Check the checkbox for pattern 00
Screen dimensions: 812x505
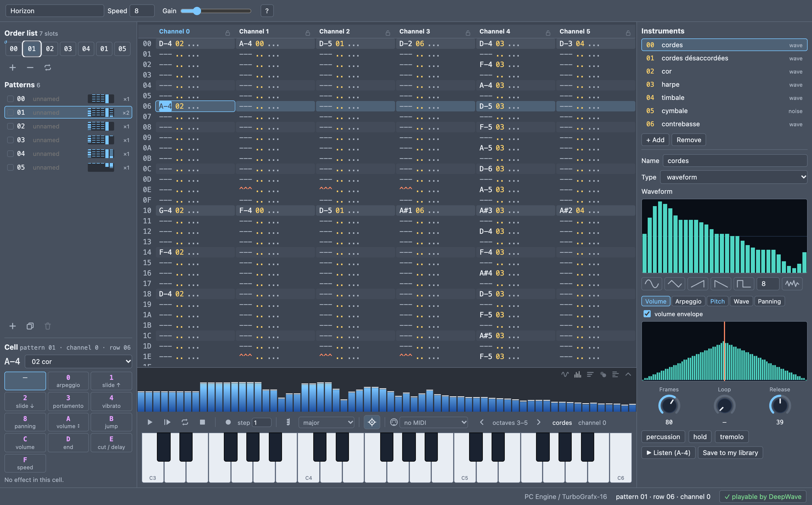tap(10, 99)
